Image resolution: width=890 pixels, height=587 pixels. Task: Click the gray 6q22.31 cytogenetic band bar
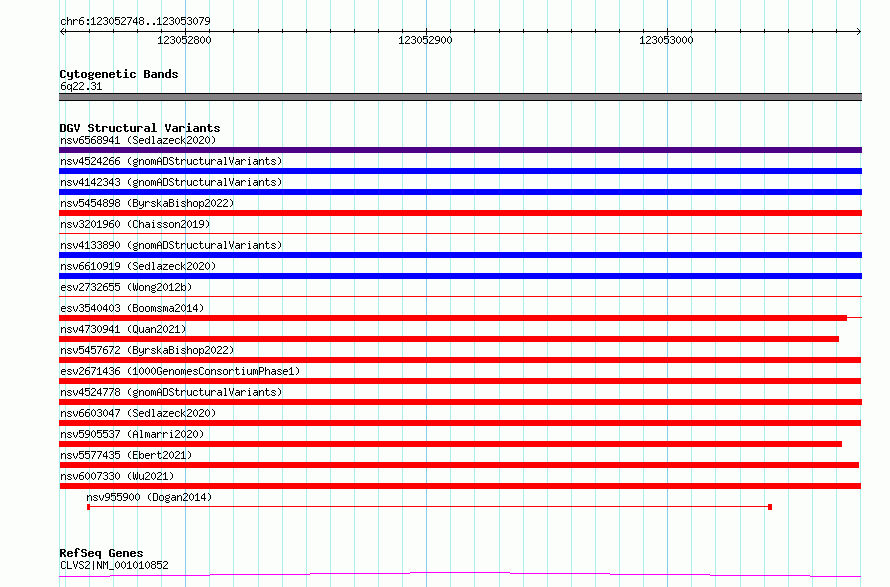coord(460,97)
